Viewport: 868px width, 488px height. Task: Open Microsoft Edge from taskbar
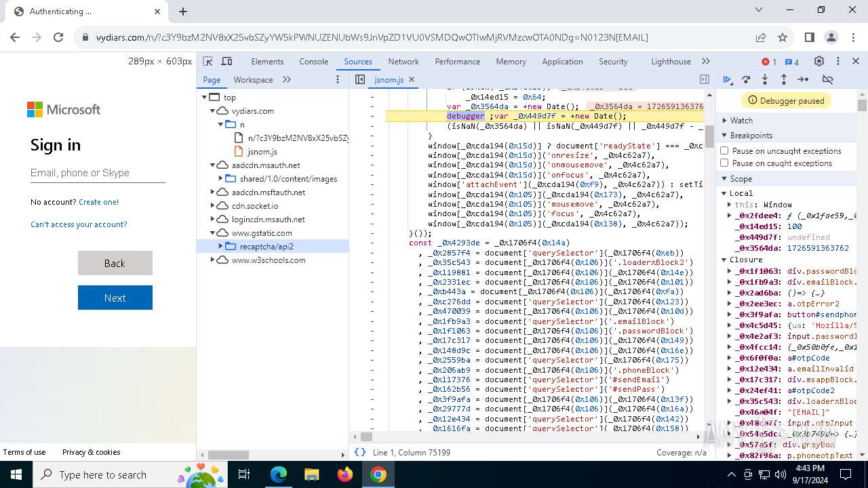click(x=279, y=474)
